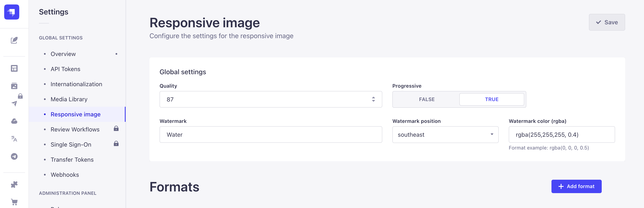
Task: Open the Webhooks settings page
Action: click(65, 175)
